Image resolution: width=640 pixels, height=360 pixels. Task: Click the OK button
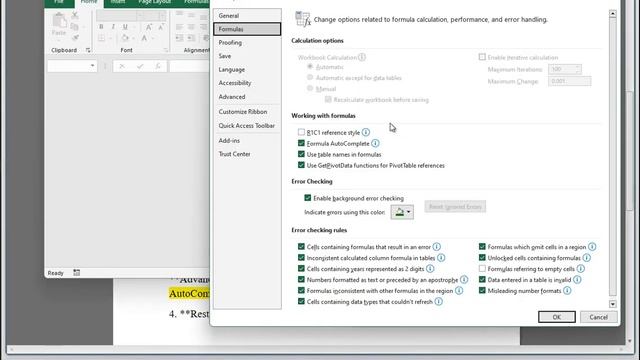click(557, 317)
